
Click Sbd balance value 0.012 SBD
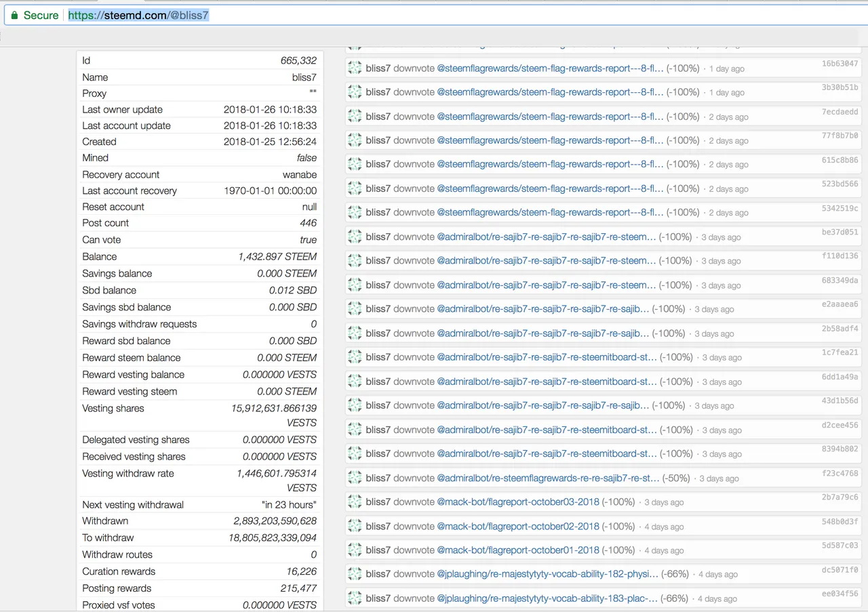293,290
